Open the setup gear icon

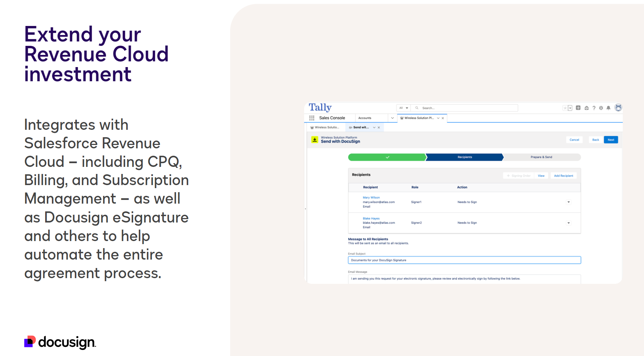pyautogui.click(x=601, y=108)
